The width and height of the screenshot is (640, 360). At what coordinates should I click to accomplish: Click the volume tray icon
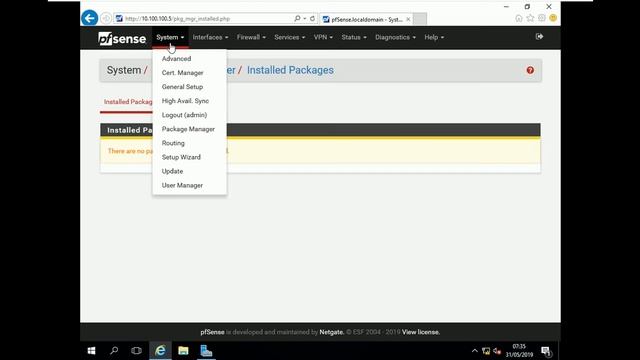[497, 351]
